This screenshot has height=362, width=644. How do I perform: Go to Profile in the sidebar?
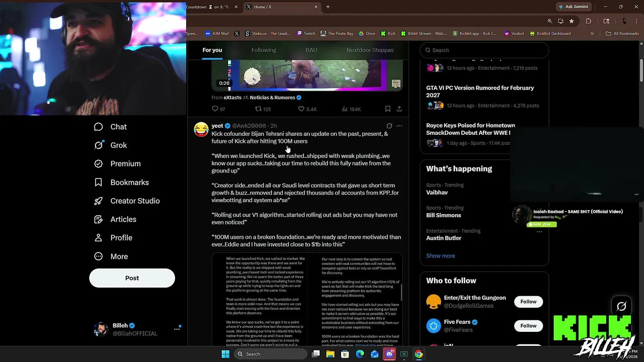pyautogui.click(x=114, y=238)
